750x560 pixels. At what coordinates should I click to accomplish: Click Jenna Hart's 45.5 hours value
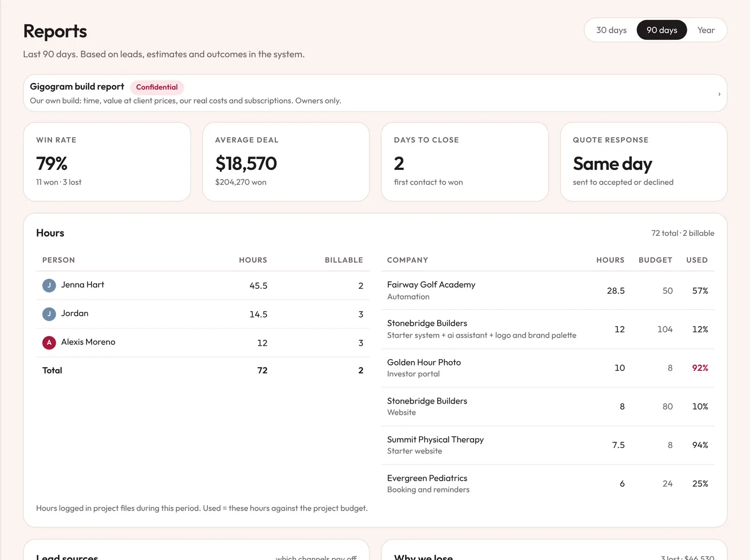pyautogui.click(x=258, y=286)
